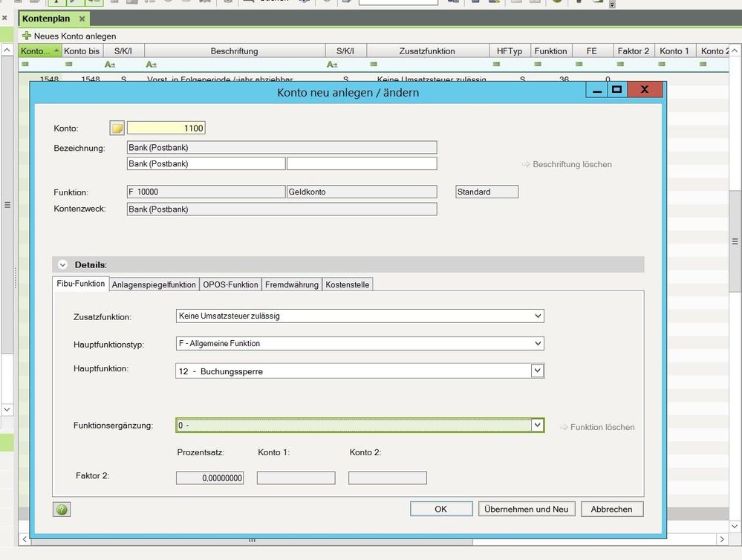Click the filter icon under the Konto column
Screen dimensions: 742x560
click(x=25, y=64)
